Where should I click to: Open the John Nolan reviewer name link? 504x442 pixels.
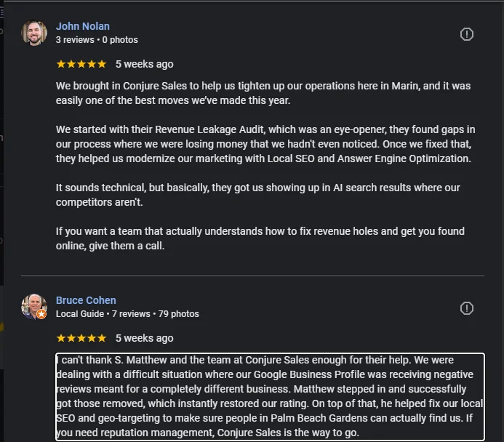tap(83, 26)
